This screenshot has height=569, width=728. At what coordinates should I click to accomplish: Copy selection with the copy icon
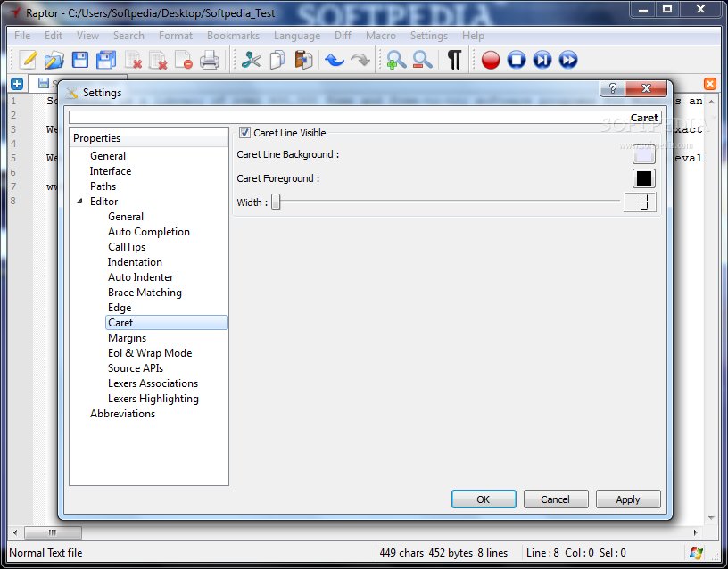[277, 60]
